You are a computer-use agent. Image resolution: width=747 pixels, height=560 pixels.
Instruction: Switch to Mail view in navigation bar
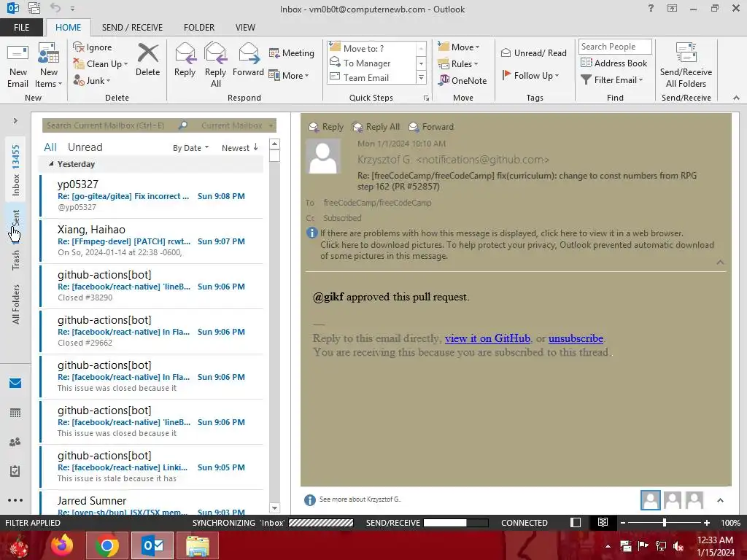[15, 384]
